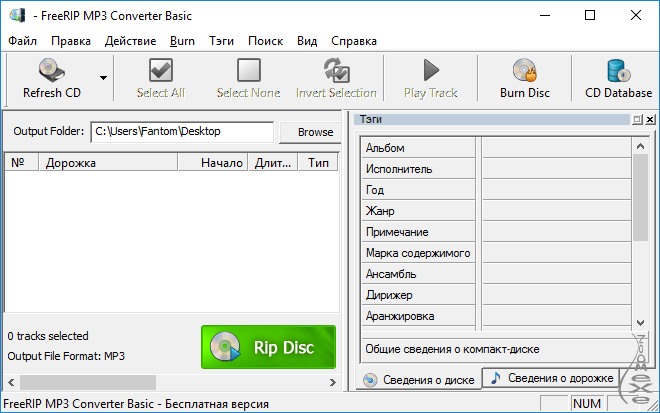Viewport: 660px width, 413px height.
Task: Switch to the Сведения о диске tab
Action: 419,380
